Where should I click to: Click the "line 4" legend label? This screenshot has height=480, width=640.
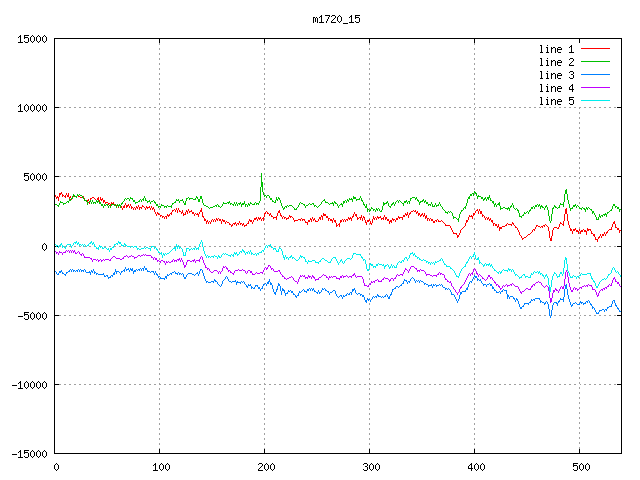pyautogui.click(x=556, y=88)
